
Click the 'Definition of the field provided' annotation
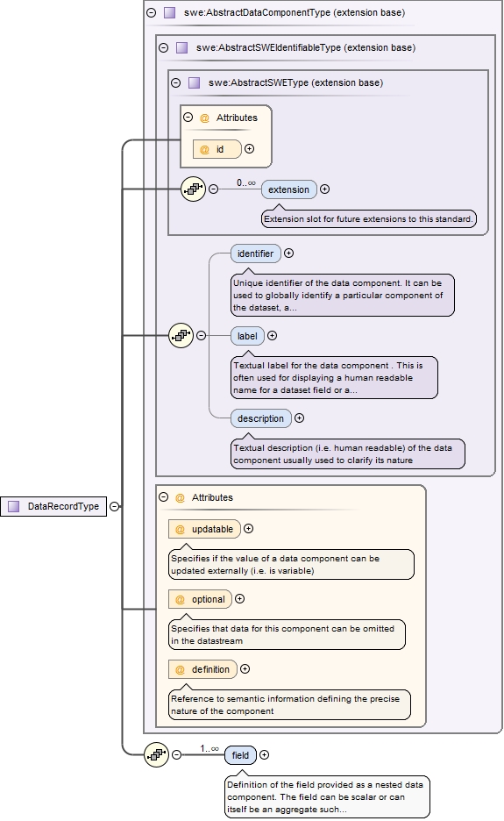click(x=327, y=797)
